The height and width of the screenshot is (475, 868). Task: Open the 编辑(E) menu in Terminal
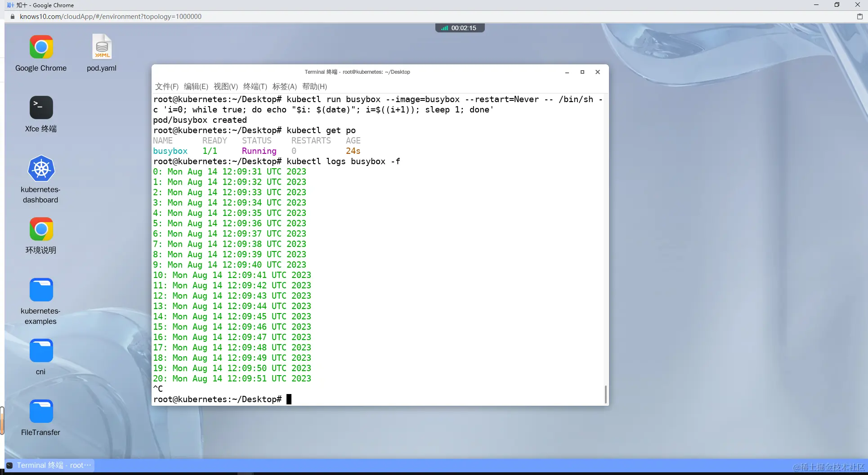[196, 86]
